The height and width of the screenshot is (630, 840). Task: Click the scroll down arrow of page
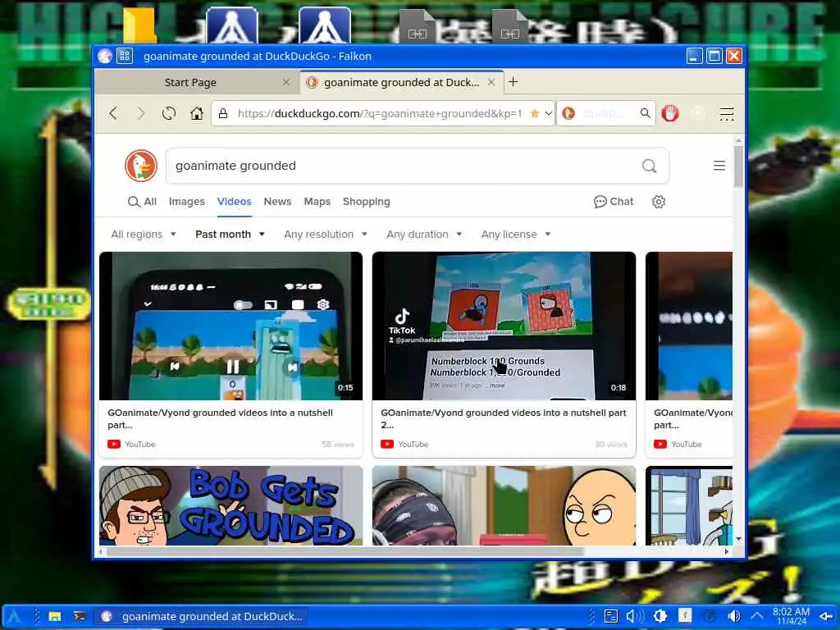739,539
